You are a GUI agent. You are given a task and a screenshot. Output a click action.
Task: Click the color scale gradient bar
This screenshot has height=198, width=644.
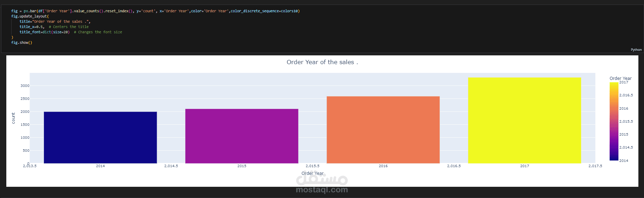[614, 121]
